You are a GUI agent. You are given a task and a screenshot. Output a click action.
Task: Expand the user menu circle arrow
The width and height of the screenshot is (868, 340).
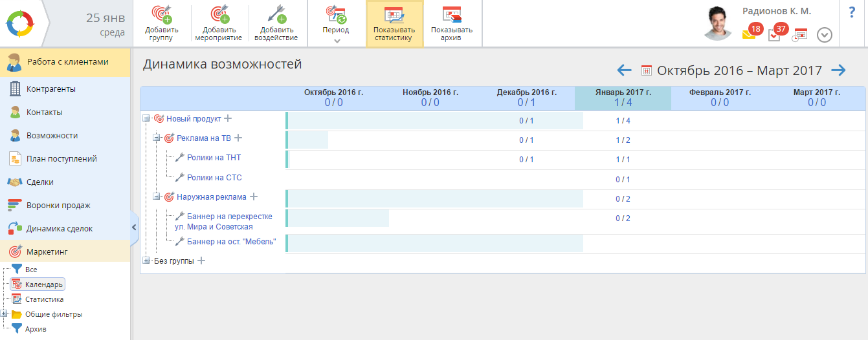(824, 35)
